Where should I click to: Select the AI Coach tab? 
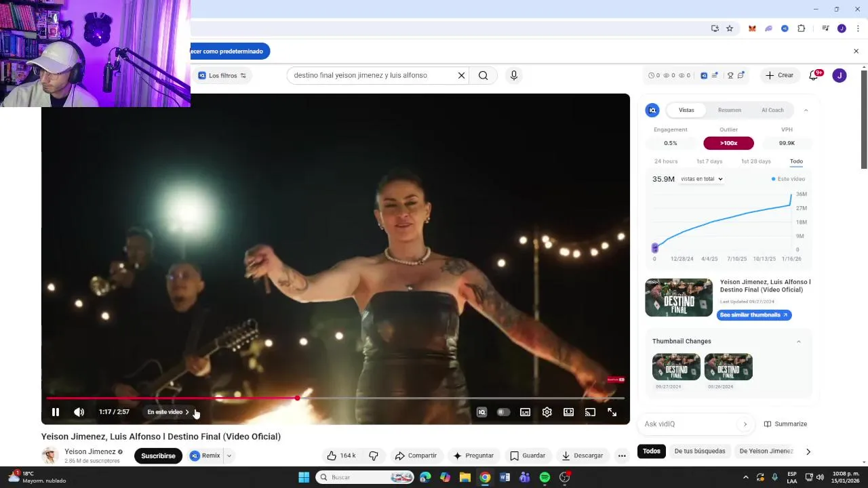[772, 110]
